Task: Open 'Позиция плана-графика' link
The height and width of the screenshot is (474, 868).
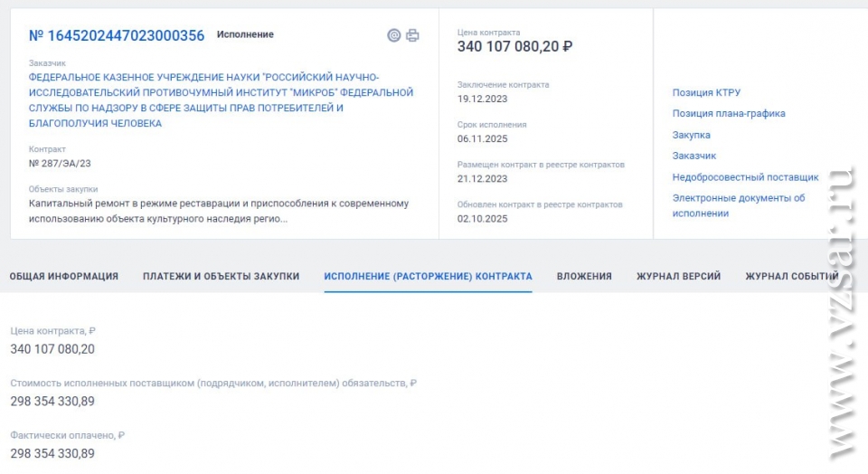Action: (729, 114)
